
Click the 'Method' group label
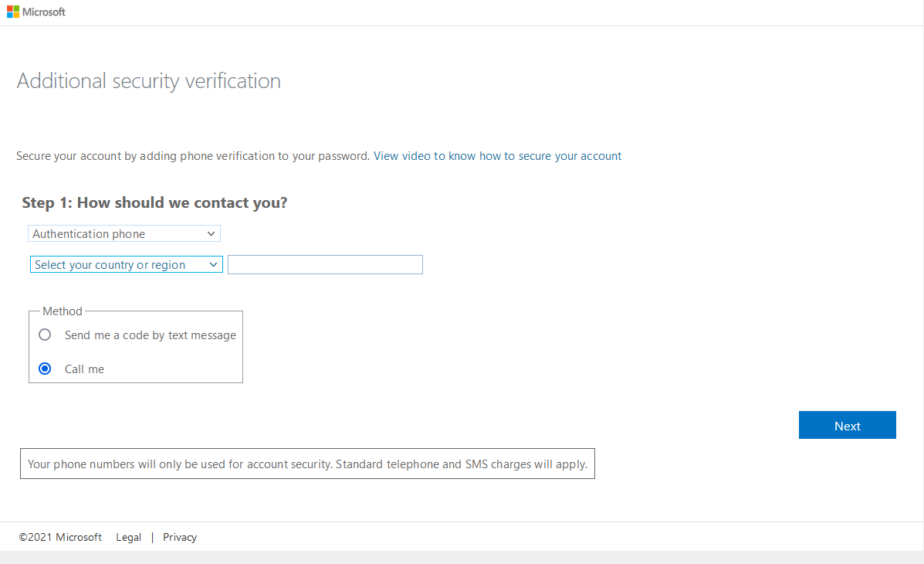pos(63,311)
